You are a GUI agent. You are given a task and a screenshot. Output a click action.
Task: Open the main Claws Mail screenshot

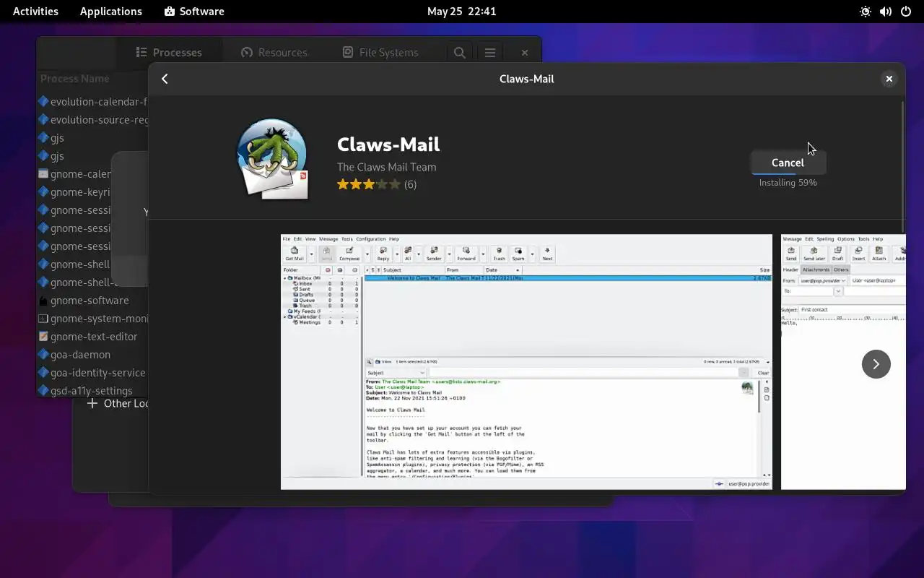[x=526, y=361]
